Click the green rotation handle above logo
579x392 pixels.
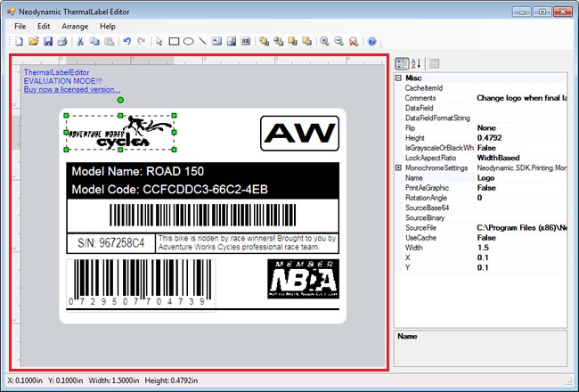coord(120,100)
